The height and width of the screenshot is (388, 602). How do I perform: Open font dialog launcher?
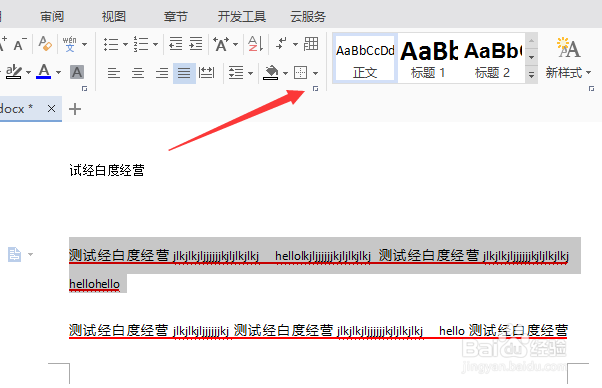point(84,89)
